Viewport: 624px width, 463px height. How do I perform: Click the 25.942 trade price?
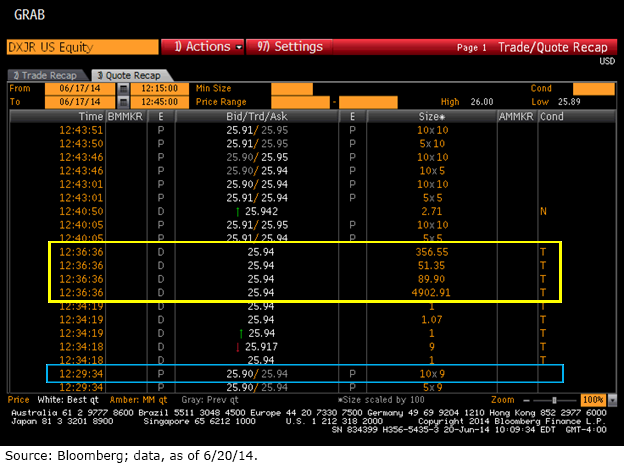pyautogui.click(x=261, y=211)
